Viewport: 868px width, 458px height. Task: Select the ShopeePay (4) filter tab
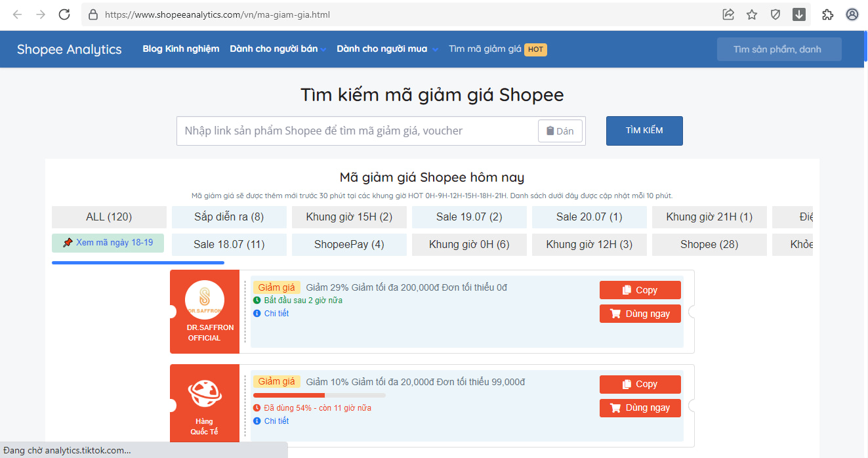tap(349, 245)
